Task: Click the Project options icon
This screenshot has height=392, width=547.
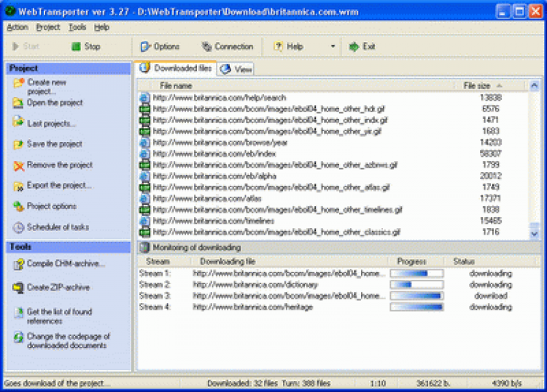Action: point(18,206)
